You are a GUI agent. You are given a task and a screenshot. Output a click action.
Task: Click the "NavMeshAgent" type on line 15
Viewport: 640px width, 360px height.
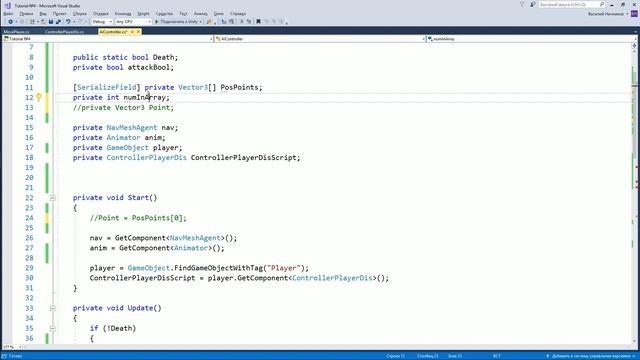tap(132, 128)
